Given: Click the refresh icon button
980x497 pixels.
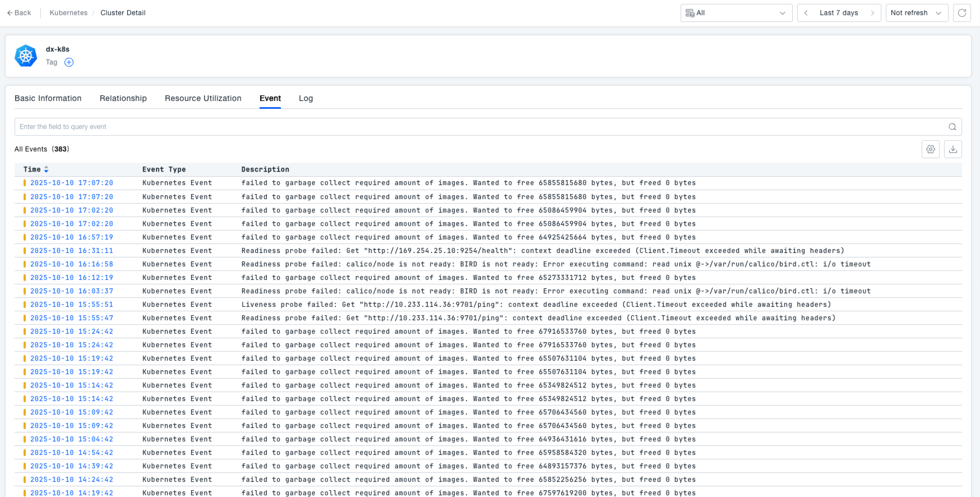Looking at the screenshot, I should (x=962, y=13).
